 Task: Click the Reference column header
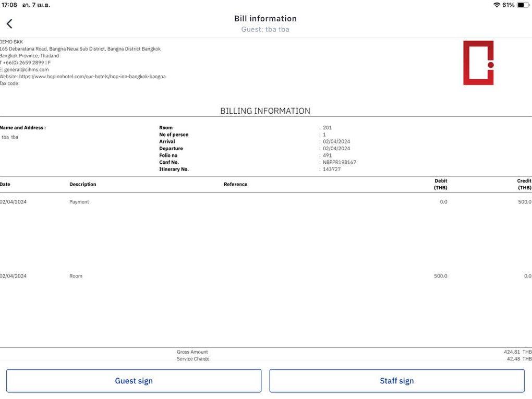[235, 184]
